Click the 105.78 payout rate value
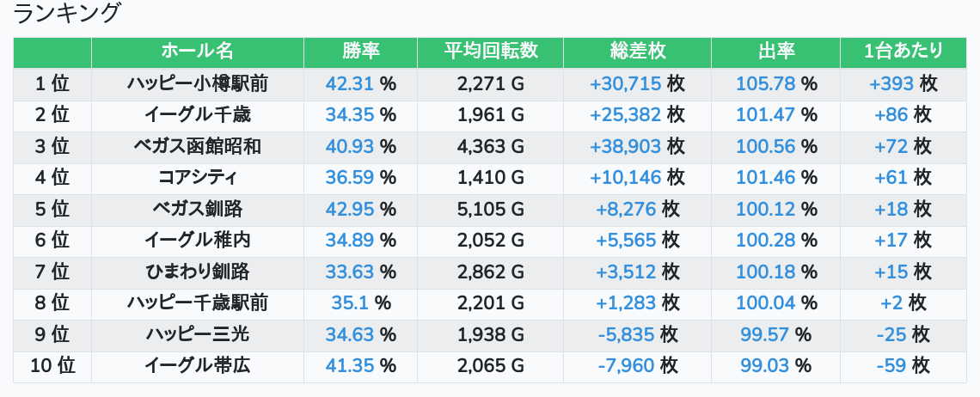Screen dimensions: 980x397 click(765, 83)
